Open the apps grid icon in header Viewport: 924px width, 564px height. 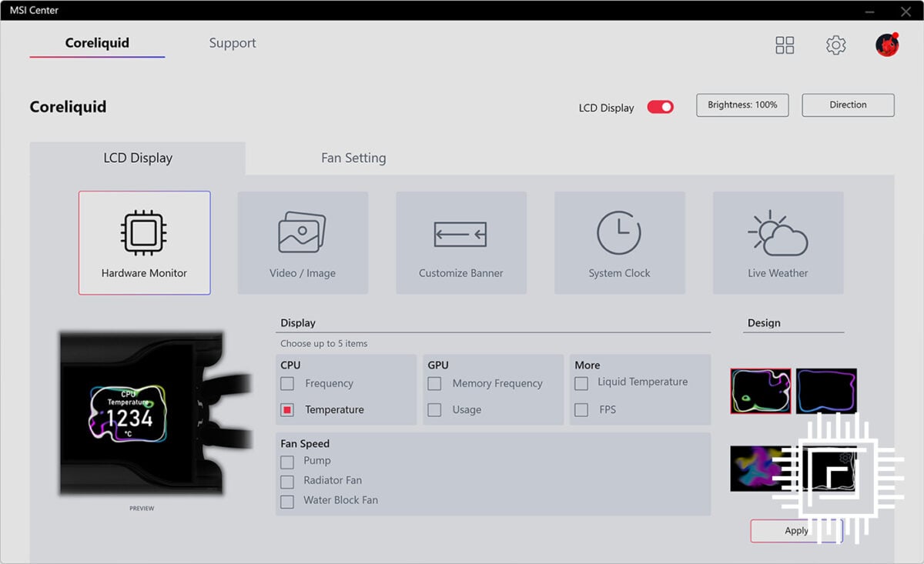(x=785, y=45)
